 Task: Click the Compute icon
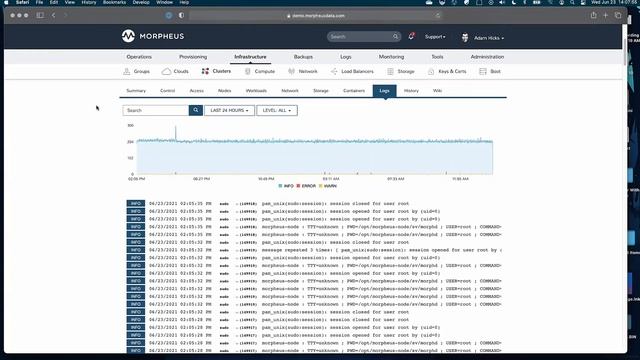247,71
